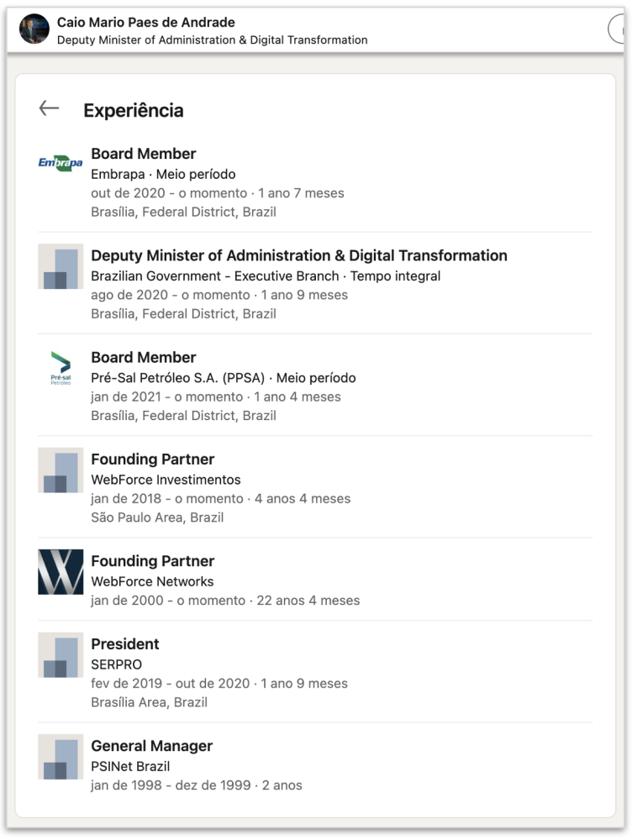Screen dimensions: 632x840
Task: Open the Embrapa company logo
Action: (61, 163)
